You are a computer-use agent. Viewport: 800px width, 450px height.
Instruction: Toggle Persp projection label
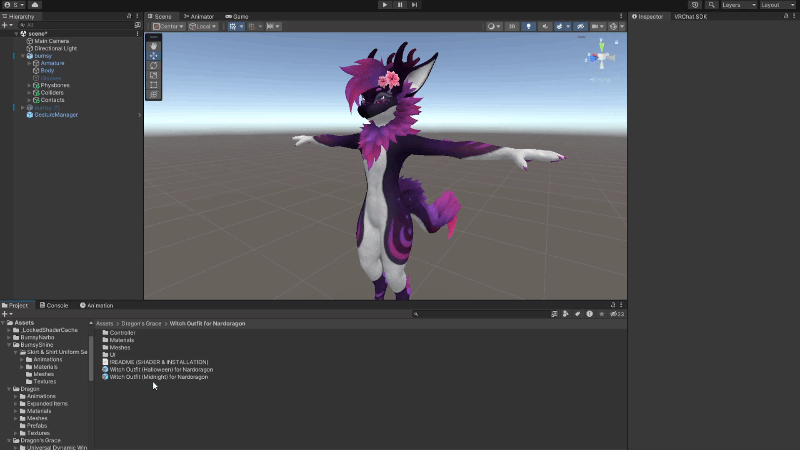pos(601,80)
